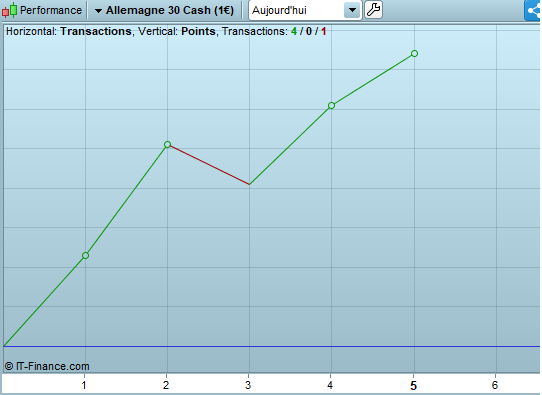Image resolution: width=542 pixels, height=395 pixels.
Task: Expand the Aujourd'hui period dropdown arrow
Action: 352,10
